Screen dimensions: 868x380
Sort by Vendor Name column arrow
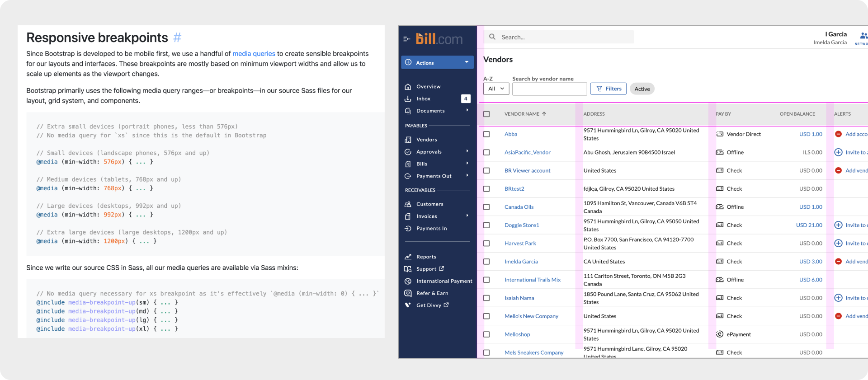pyautogui.click(x=544, y=114)
